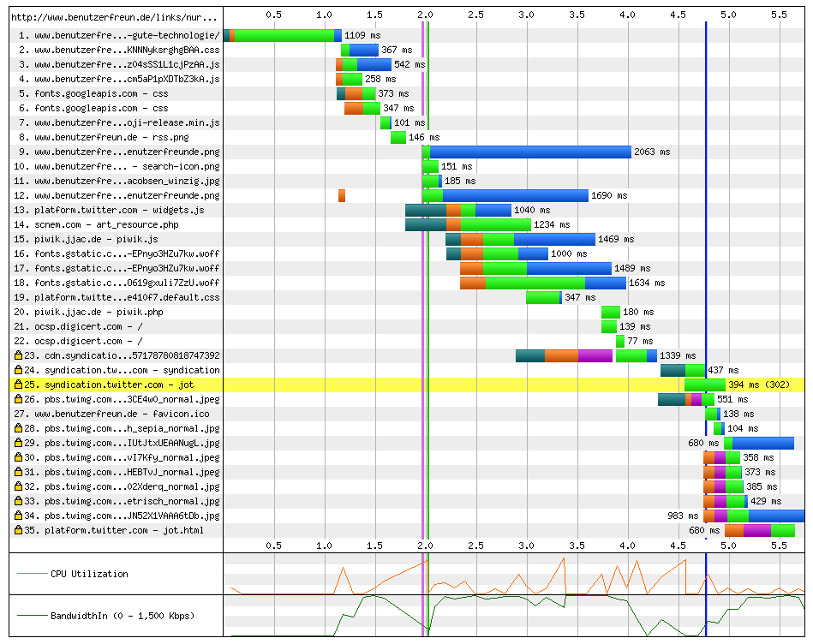Click the 2.0 second mark on top axis
This screenshot has height=644, width=813.
pyautogui.click(x=425, y=15)
